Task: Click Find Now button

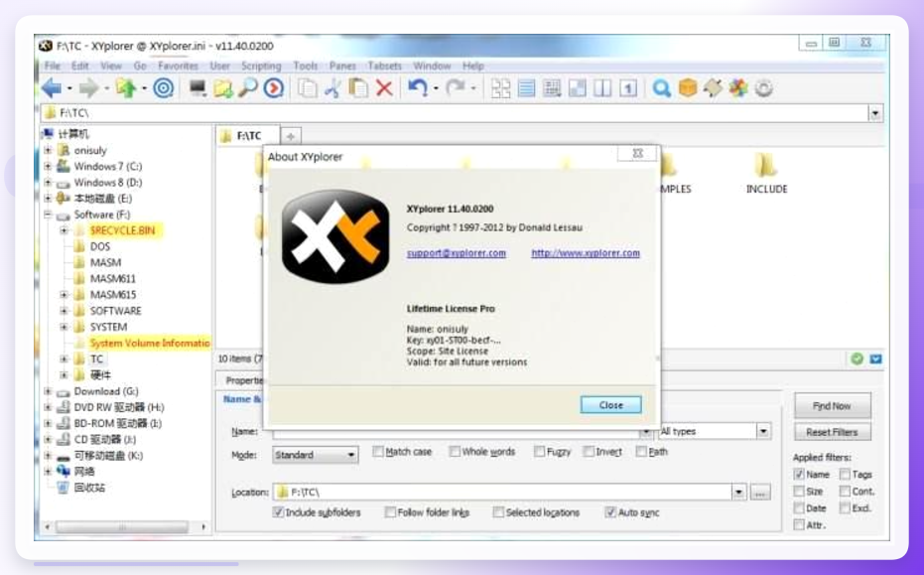Action: tap(832, 406)
